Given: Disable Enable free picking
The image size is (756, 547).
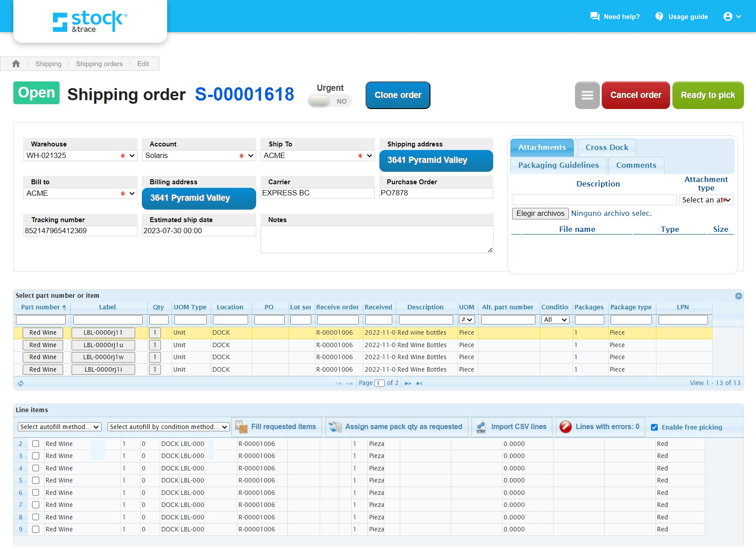Looking at the screenshot, I should 654,427.
